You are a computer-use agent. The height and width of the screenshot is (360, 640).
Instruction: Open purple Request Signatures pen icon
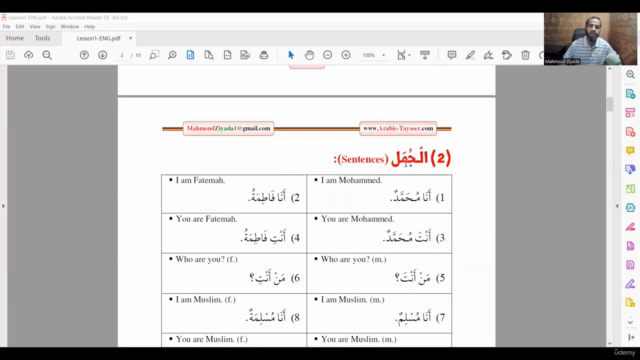point(630,284)
